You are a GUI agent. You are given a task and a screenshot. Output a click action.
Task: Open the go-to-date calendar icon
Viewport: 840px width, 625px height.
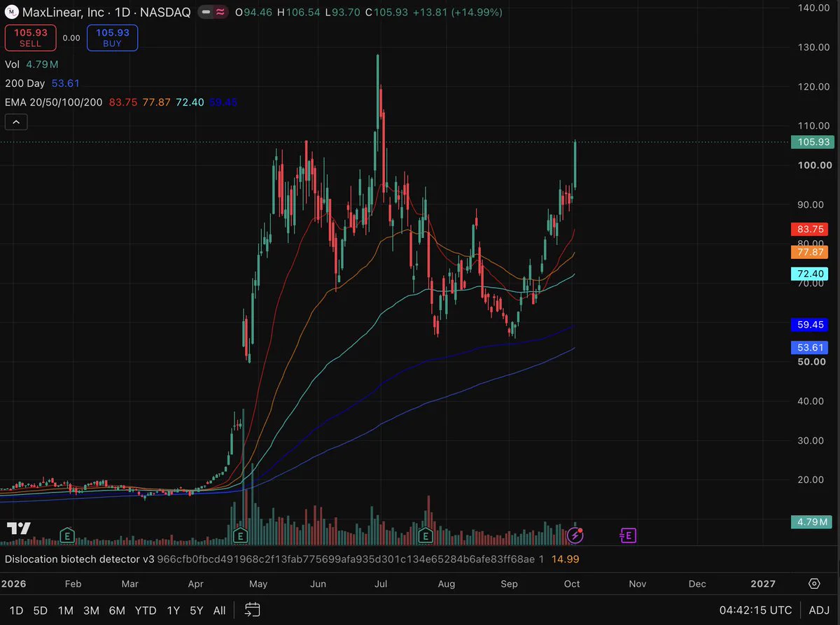[x=253, y=610]
